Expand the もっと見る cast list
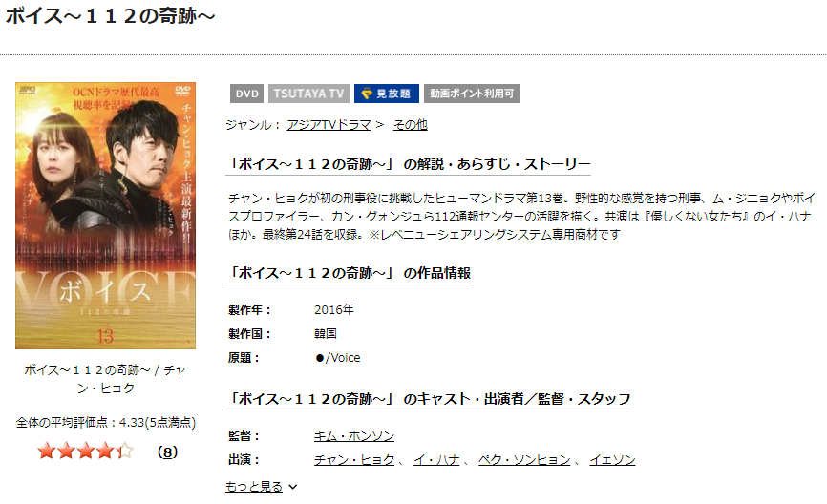Screen dimensions: 827x504 point(254,487)
